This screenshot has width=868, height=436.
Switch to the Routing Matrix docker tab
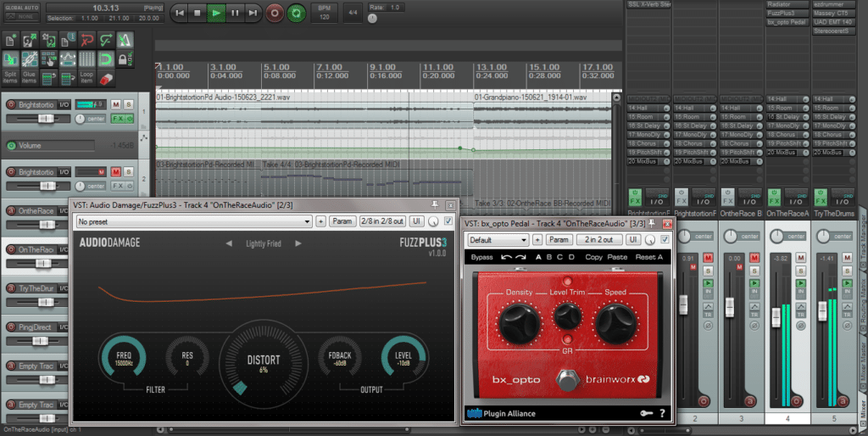[862, 303]
